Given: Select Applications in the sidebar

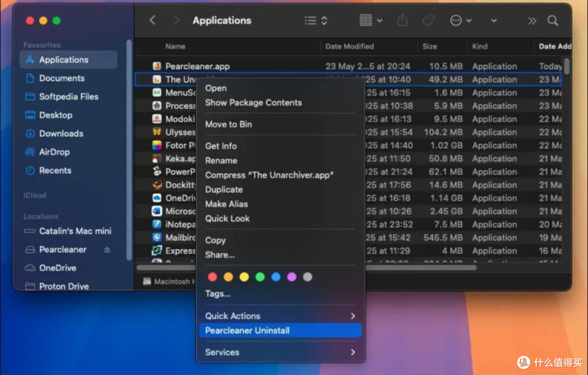Looking at the screenshot, I should click(68, 60).
